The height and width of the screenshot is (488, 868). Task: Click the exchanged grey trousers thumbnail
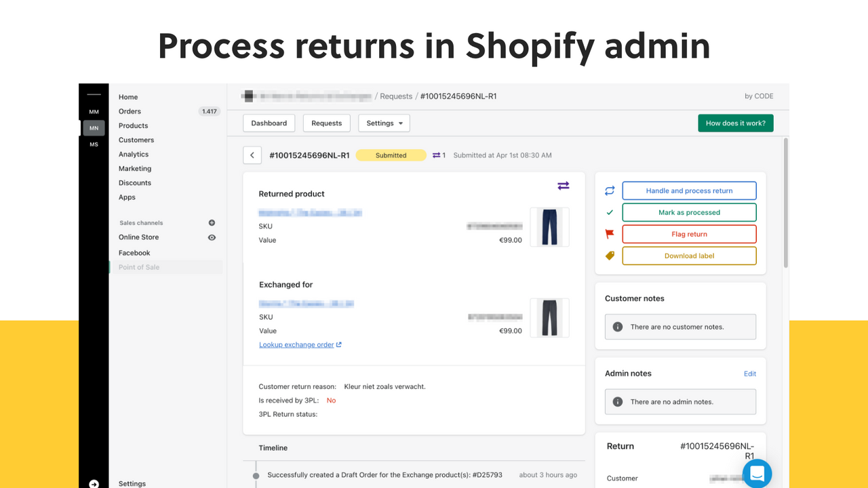[x=549, y=318]
